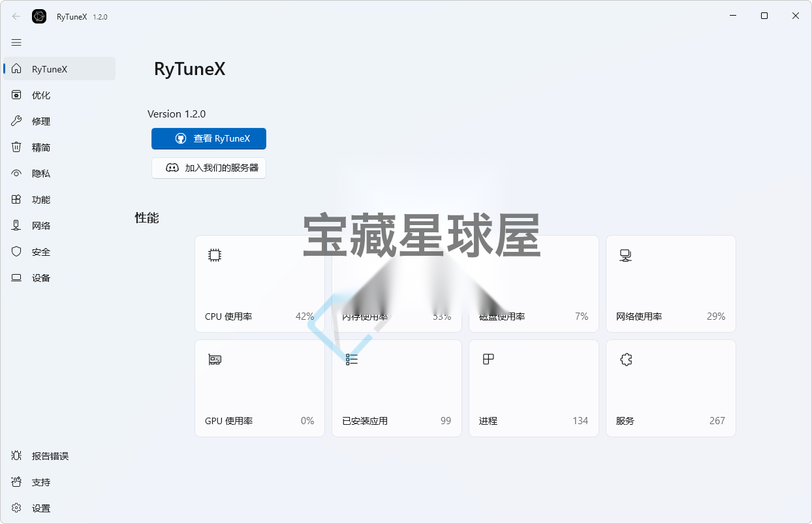Viewport: 812px width, 524px height.
Task: Click the RyTuneX page heading
Action: [189, 69]
